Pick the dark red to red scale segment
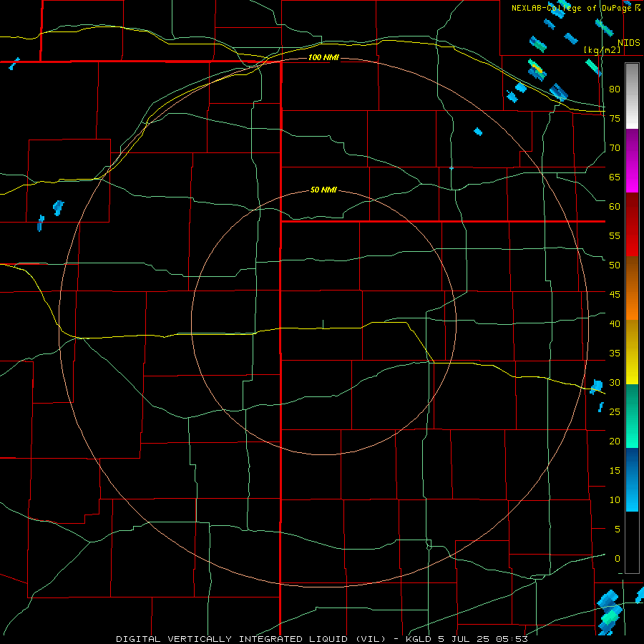This screenshot has height=644, width=644. pos(632,225)
